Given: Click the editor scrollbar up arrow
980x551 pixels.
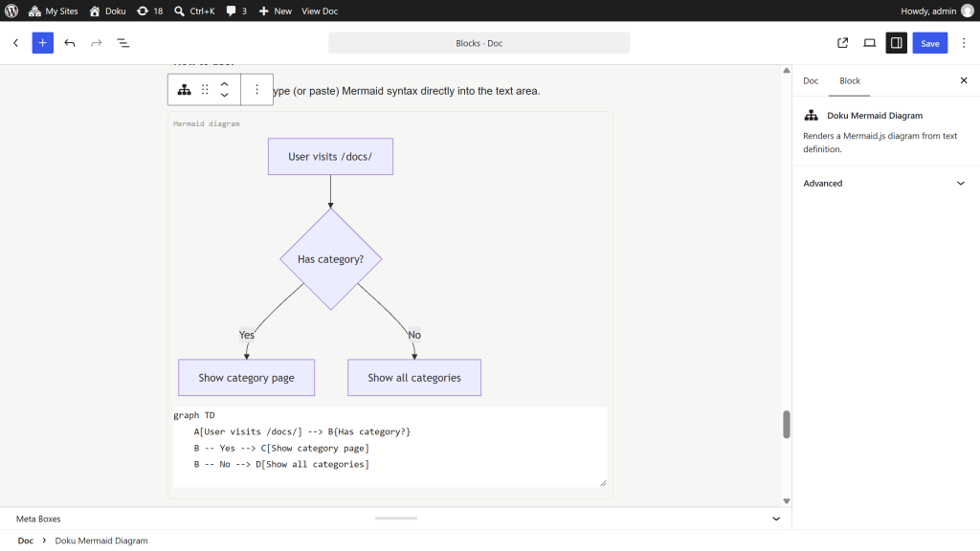Looking at the screenshot, I should [787, 70].
